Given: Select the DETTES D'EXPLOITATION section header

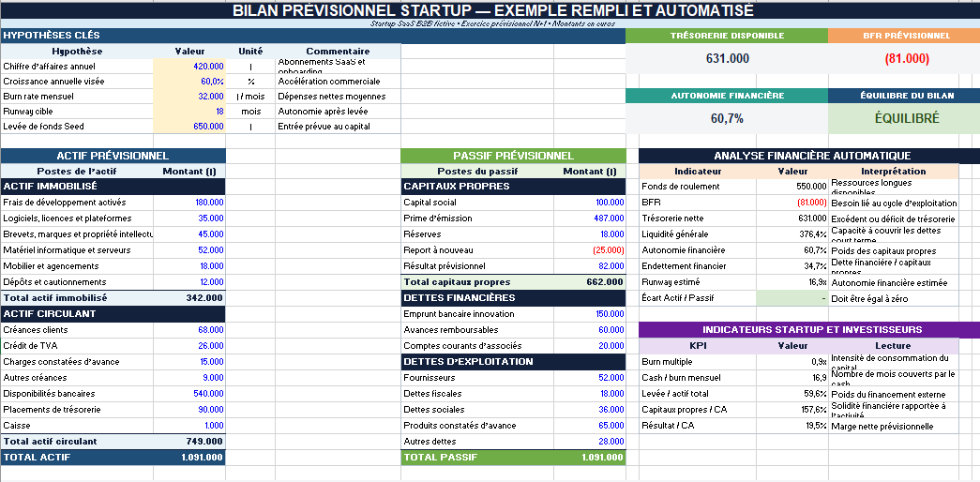Looking at the screenshot, I should [513, 362].
